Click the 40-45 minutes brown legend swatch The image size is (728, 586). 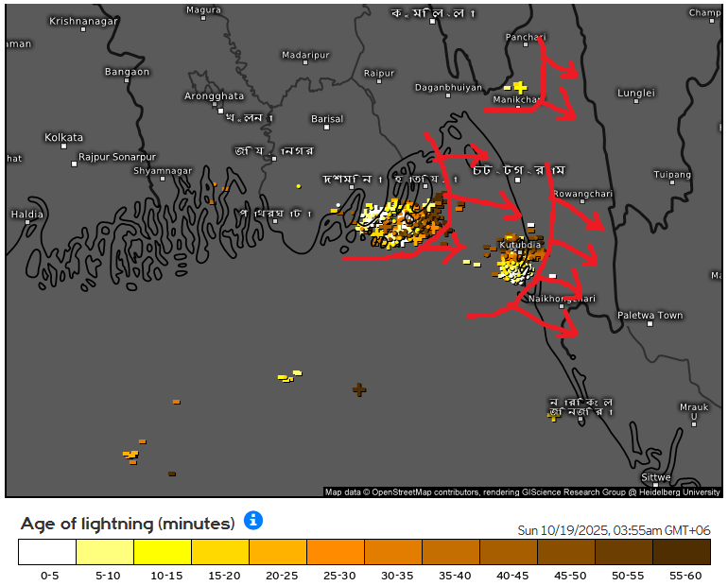(509, 552)
